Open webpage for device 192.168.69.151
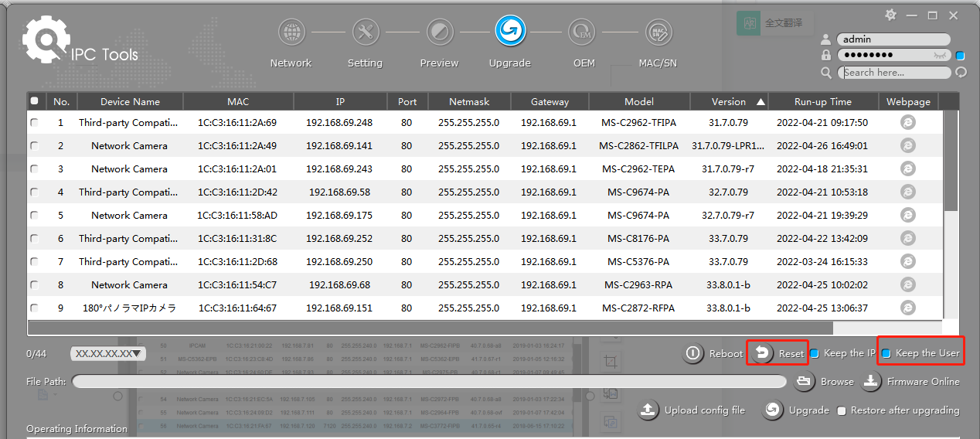This screenshot has height=439, width=980. coord(908,308)
